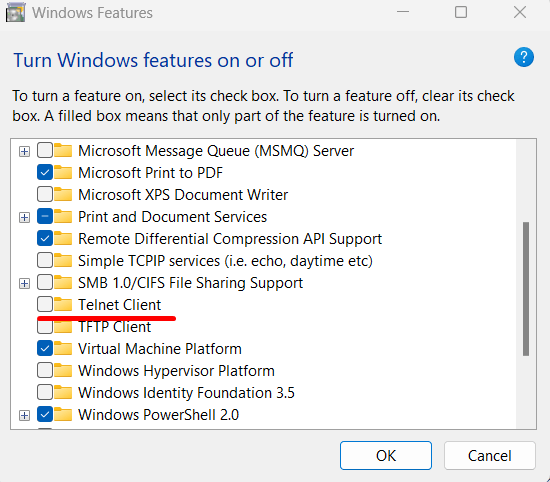Click the features list vertical scrollbar thumb
The width and height of the screenshot is (550, 482).
[525, 289]
